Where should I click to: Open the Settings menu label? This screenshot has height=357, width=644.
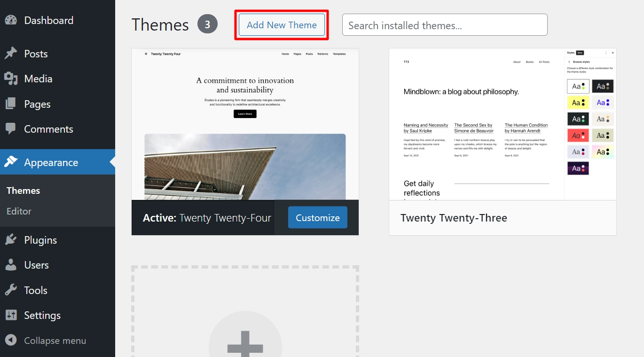point(42,315)
